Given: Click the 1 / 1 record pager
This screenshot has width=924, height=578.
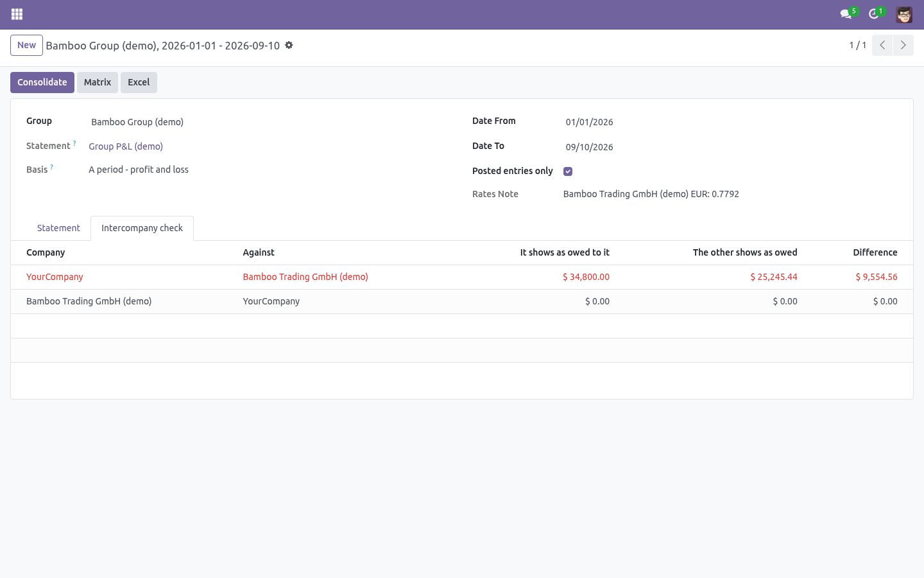Looking at the screenshot, I should (x=858, y=45).
